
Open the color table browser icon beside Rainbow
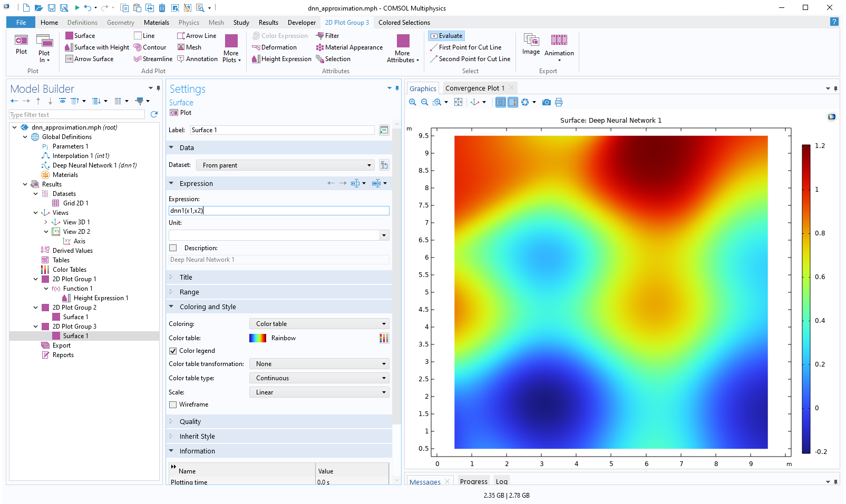click(x=384, y=338)
